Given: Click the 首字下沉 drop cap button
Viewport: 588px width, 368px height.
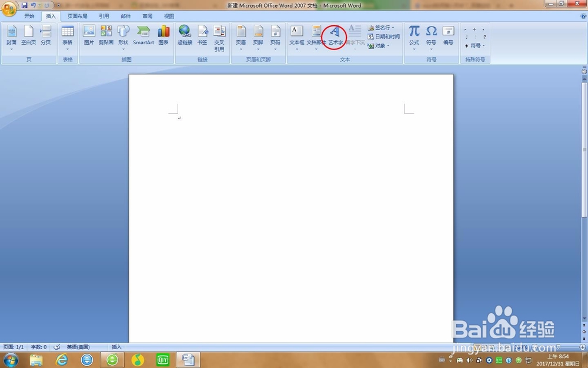Looking at the screenshot, I should pos(355,38).
